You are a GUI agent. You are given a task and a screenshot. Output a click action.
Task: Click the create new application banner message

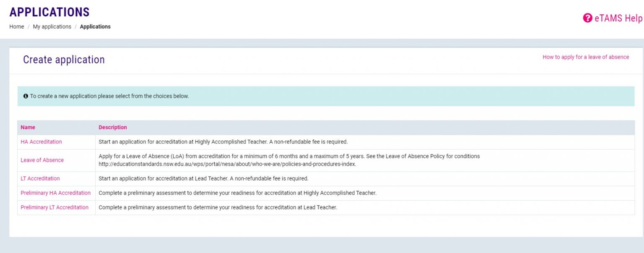[x=109, y=96]
